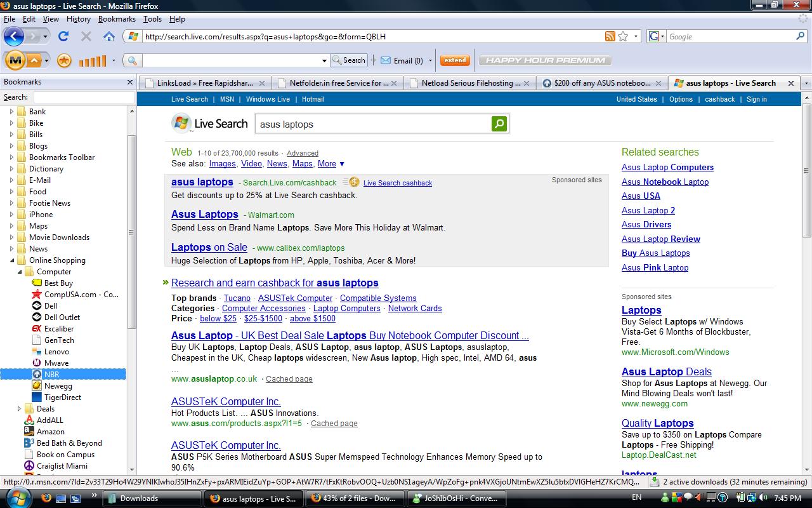Open 43% of 2 files taskbar button
The width and height of the screenshot is (812, 508).
tap(354, 498)
